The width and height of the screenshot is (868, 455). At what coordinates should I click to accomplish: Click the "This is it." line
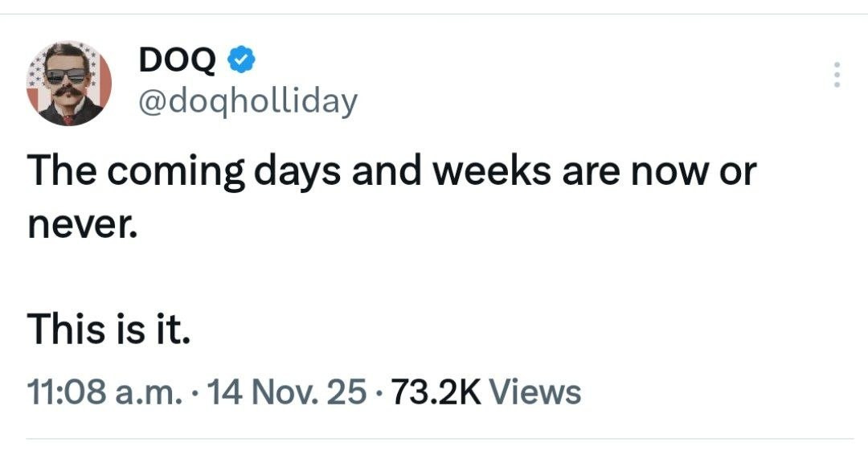click(x=109, y=328)
